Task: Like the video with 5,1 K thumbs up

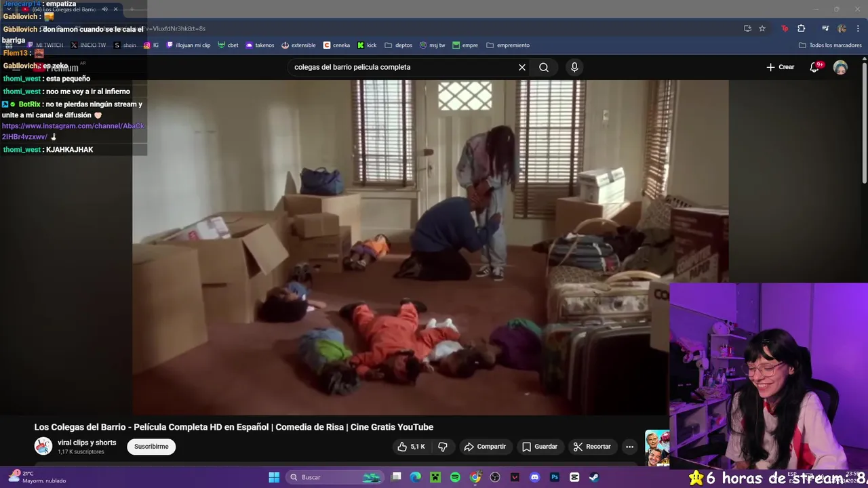Action: point(411,447)
